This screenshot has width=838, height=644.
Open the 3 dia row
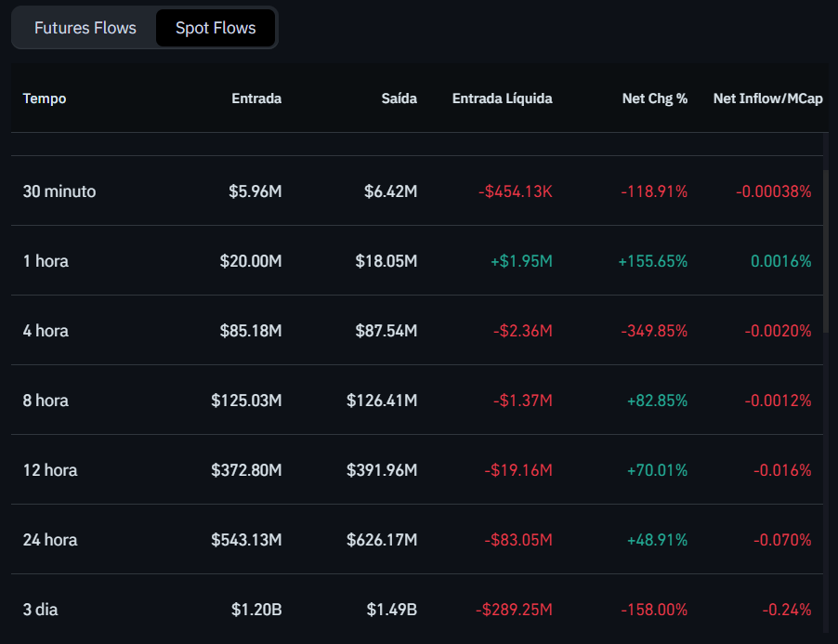pyautogui.click(x=41, y=610)
